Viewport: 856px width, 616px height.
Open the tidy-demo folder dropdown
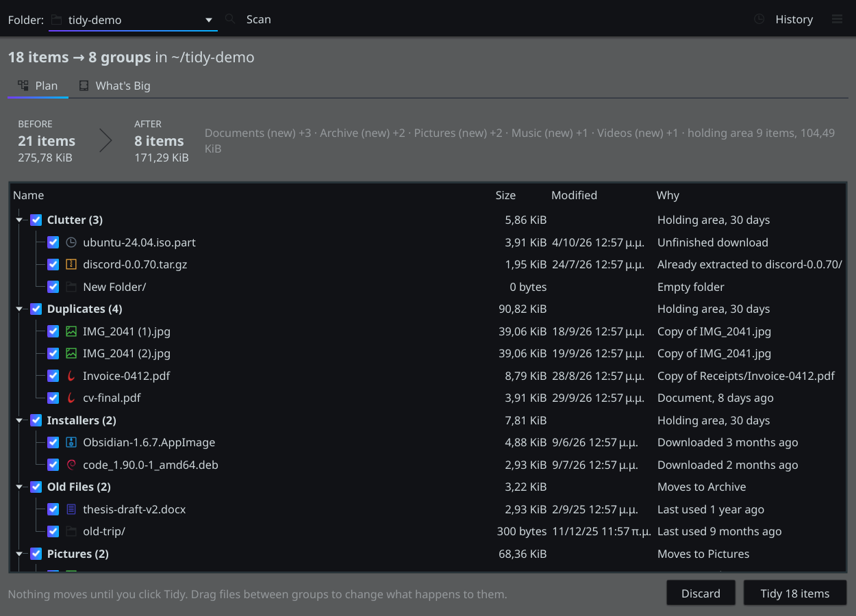[133, 20]
